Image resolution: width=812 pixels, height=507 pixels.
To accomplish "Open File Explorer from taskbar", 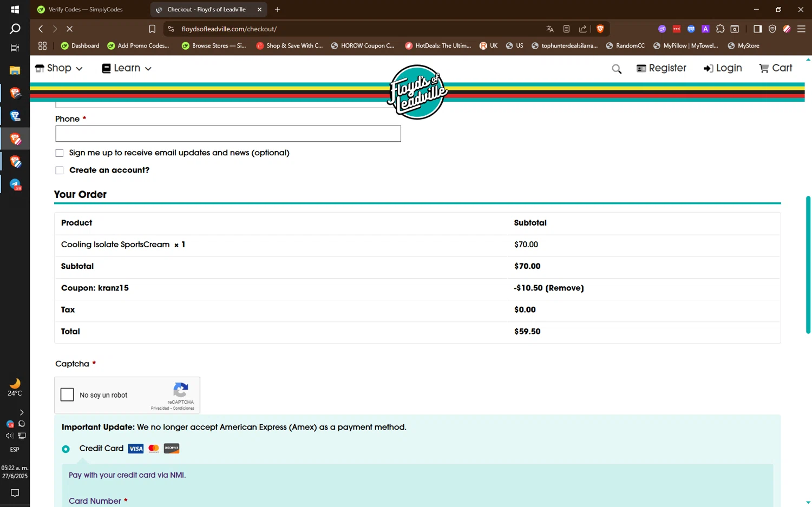I will [x=15, y=70].
